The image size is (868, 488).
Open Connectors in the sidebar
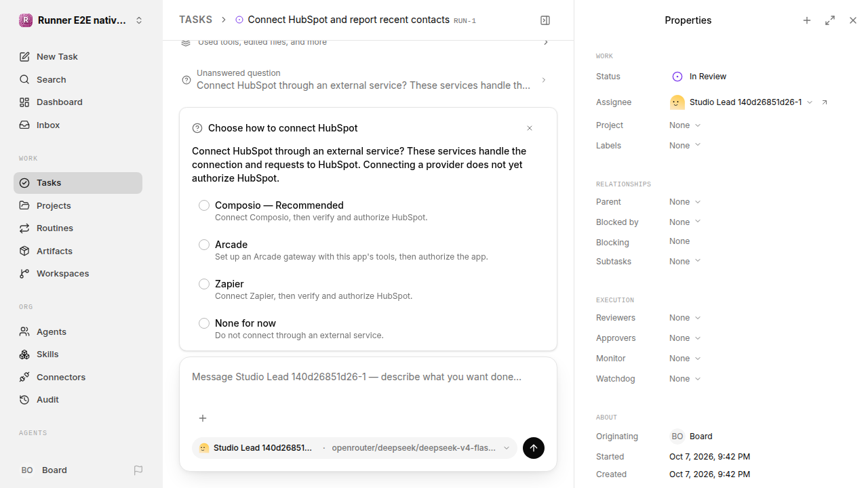point(78,378)
